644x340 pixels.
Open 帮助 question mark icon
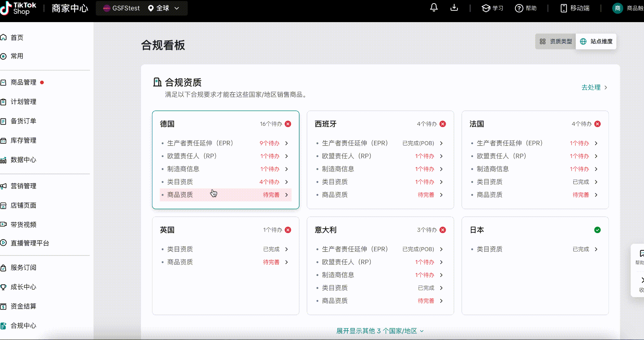pos(519,8)
